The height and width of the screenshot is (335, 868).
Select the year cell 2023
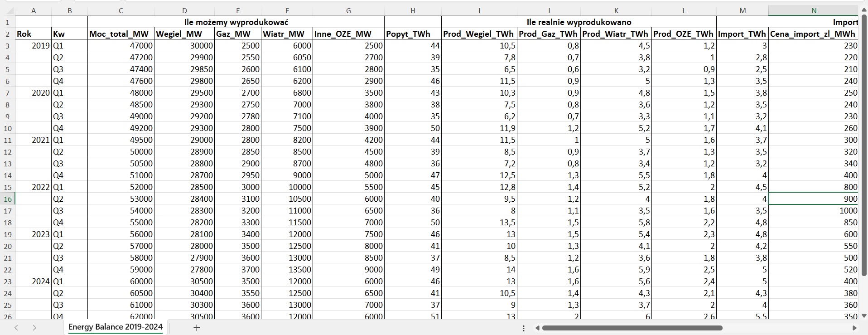(x=34, y=234)
